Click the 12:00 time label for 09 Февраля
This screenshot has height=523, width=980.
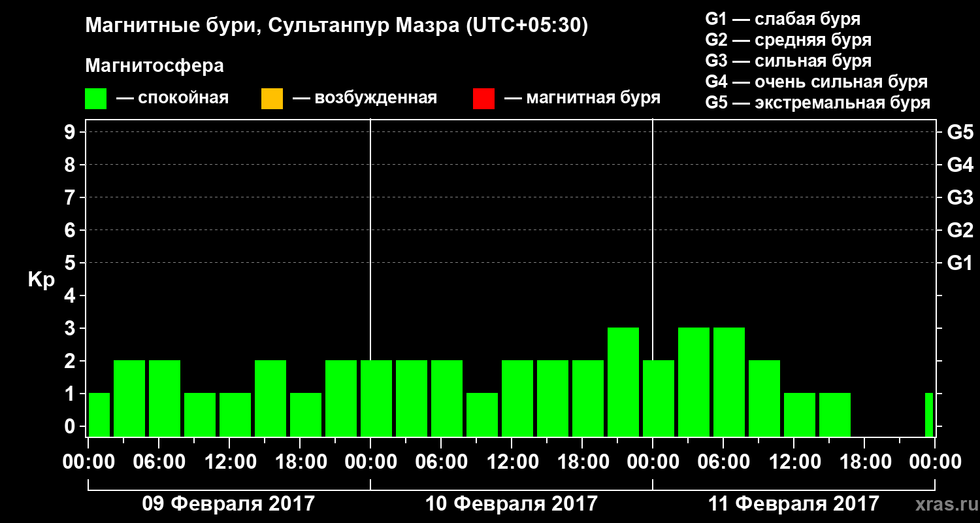tap(229, 462)
